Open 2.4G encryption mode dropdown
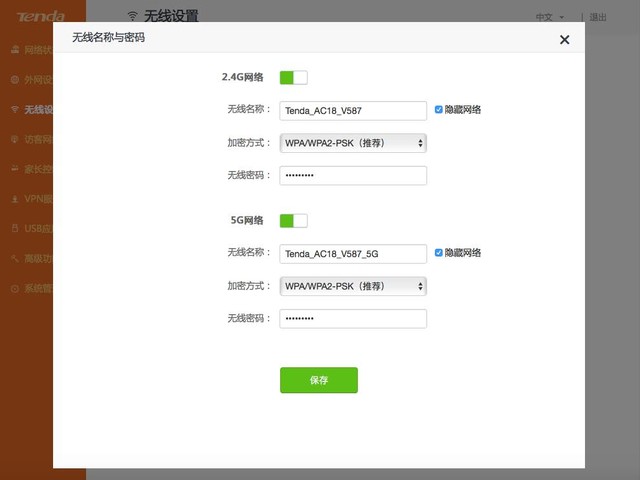 click(353, 143)
